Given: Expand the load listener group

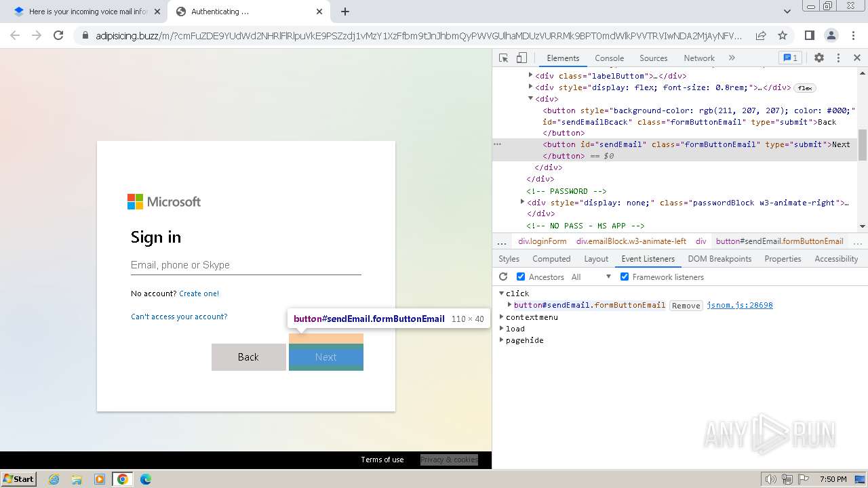Looking at the screenshot, I should pyautogui.click(x=502, y=328).
